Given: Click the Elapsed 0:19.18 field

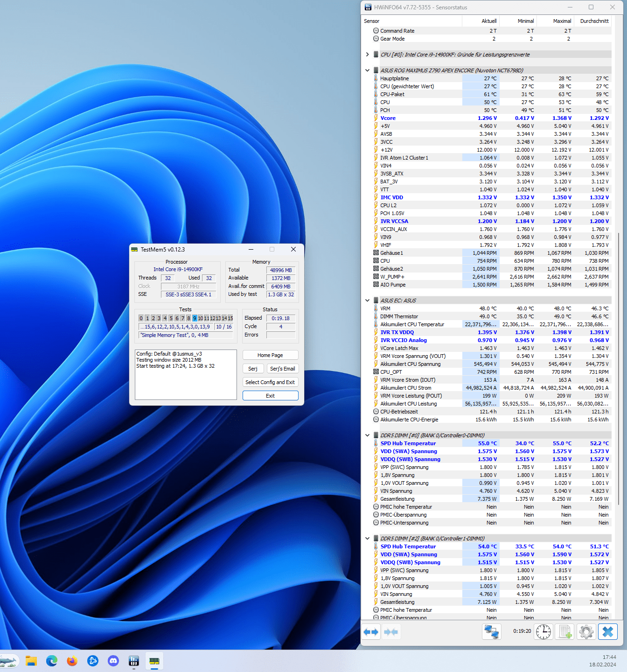Looking at the screenshot, I should [281, 318].
